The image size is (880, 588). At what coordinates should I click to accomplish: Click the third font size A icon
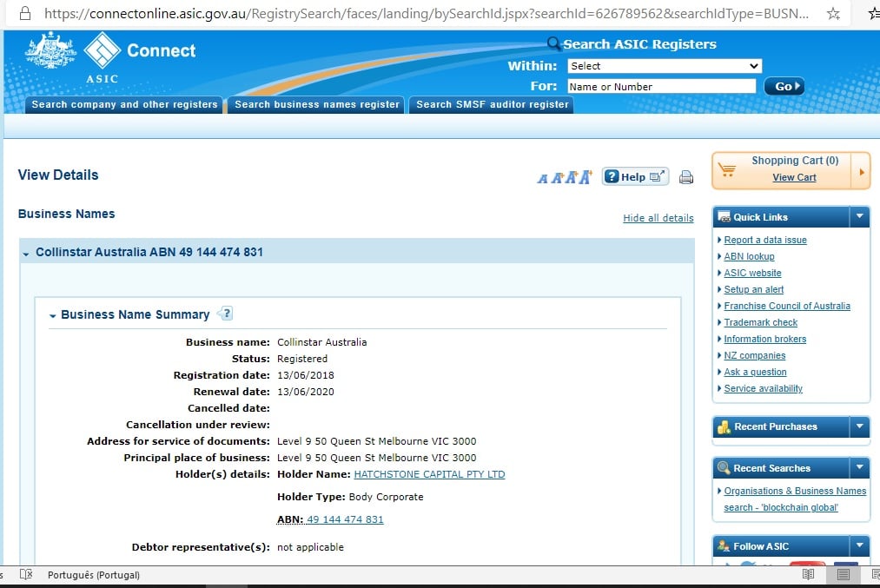(571, 177)
